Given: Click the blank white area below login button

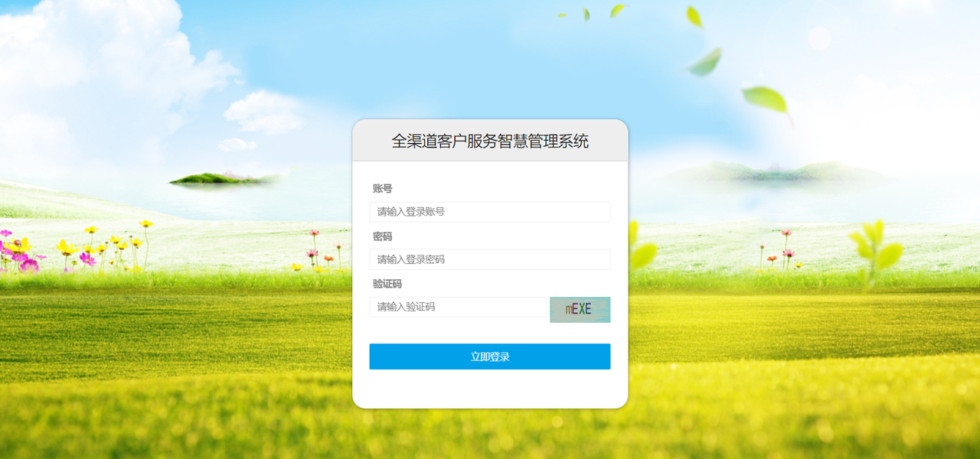Looking at the screenshot, I should coord(490,389).
